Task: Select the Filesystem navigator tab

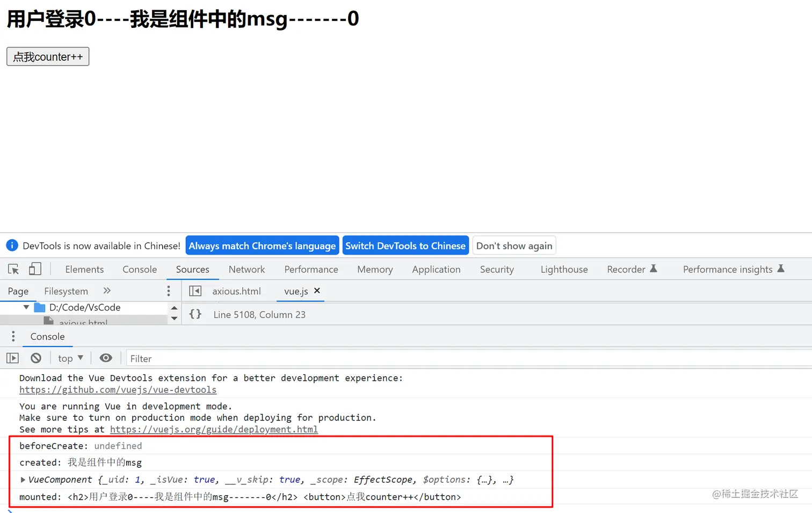Action: tap(66, 291)
